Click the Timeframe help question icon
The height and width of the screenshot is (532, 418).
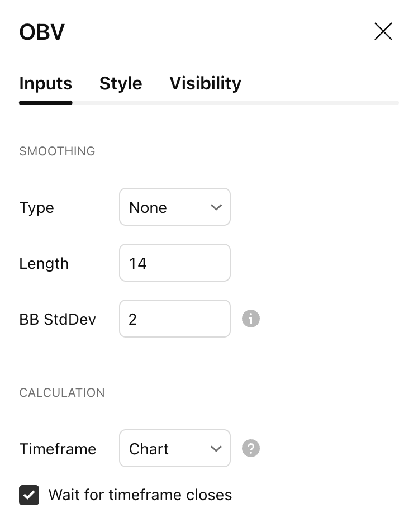coord(251,448)
